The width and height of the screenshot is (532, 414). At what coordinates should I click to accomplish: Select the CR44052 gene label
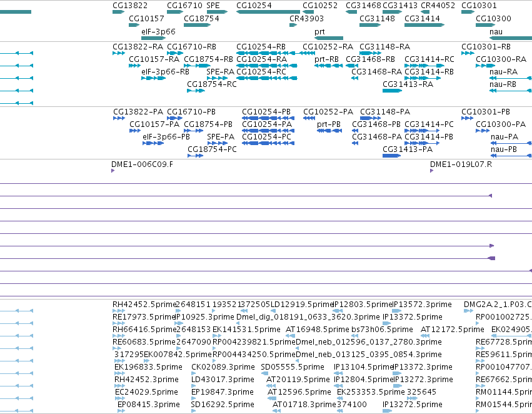(x=438, y=6)
